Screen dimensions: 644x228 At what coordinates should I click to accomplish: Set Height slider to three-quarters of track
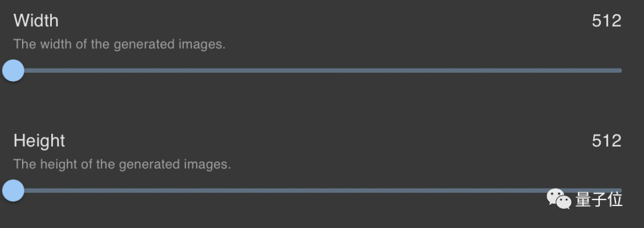tap(470, 190)
